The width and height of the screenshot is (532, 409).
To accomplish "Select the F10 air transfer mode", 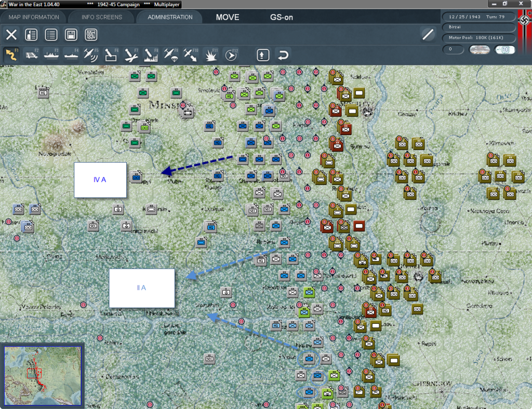I will (x=191, y=55).
